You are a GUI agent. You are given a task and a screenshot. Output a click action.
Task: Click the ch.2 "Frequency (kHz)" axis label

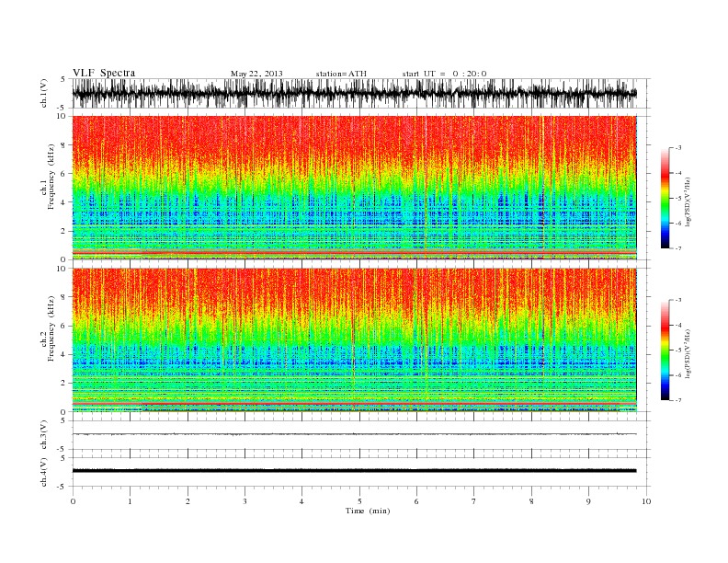click(x=51, y=327)
